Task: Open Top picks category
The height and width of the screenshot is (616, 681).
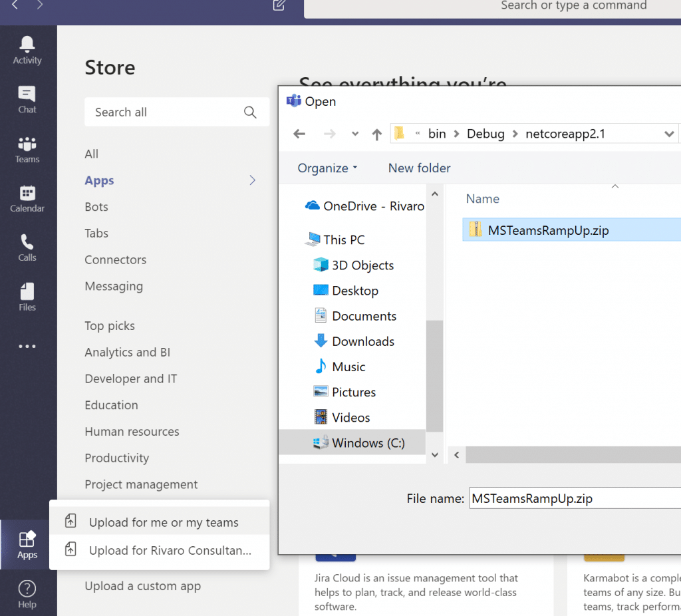Action: click(110, 326)
